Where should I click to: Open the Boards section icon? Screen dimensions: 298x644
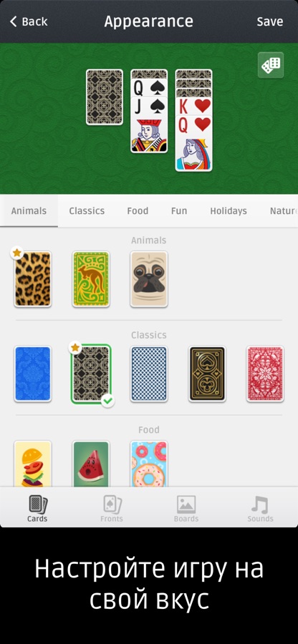coord(186,504)
